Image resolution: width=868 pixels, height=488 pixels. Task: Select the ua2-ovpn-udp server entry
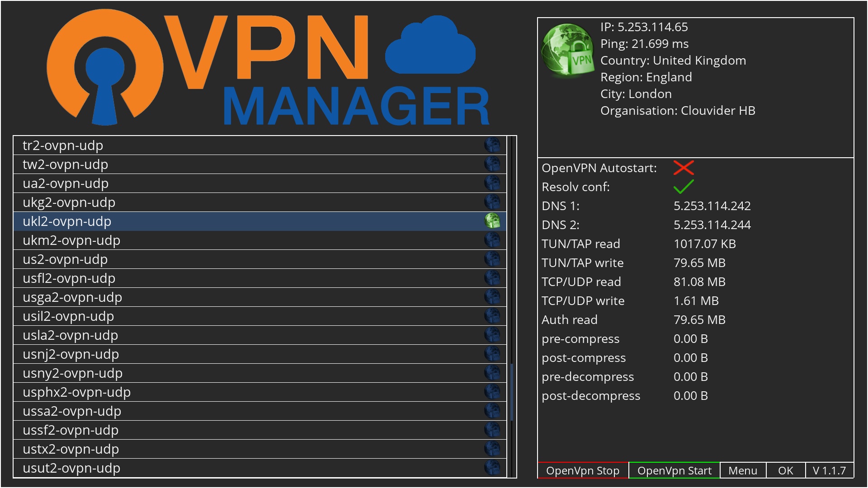260,183
